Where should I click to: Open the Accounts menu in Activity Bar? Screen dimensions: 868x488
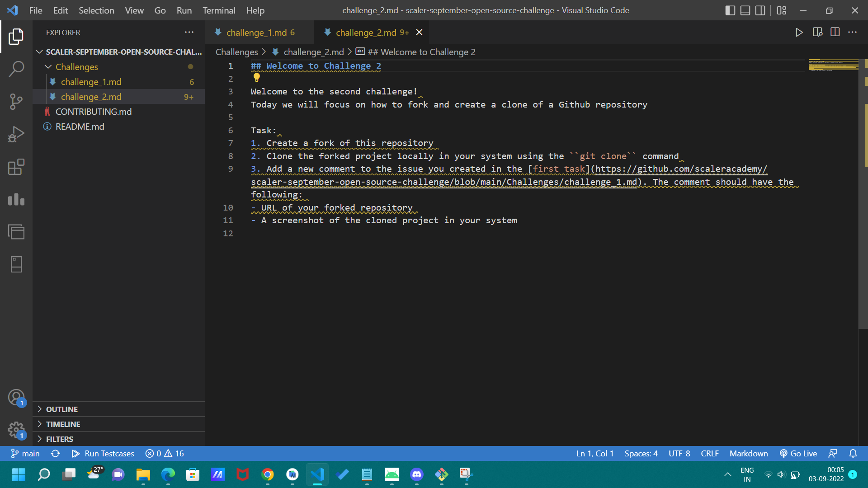click(x=16, y=398)
